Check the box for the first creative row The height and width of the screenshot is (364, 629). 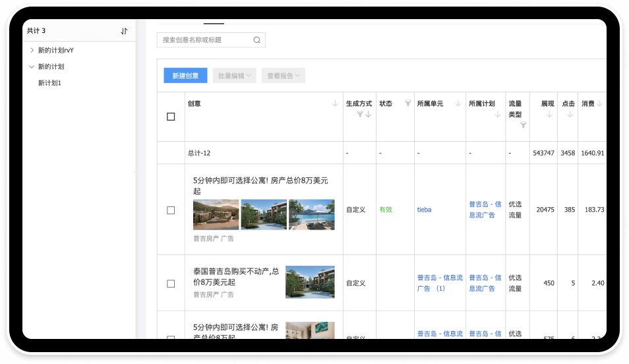point(171,210)
